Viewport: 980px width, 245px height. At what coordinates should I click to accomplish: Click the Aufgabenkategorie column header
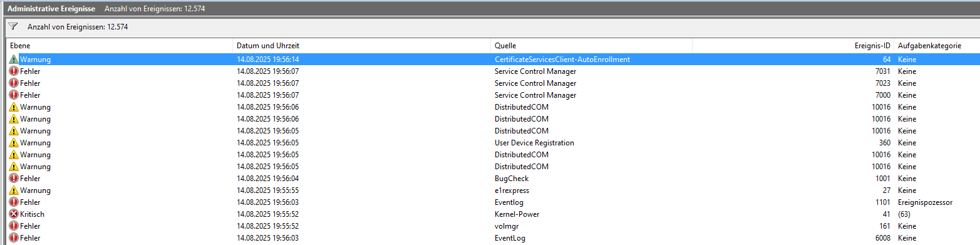[937, 46]
